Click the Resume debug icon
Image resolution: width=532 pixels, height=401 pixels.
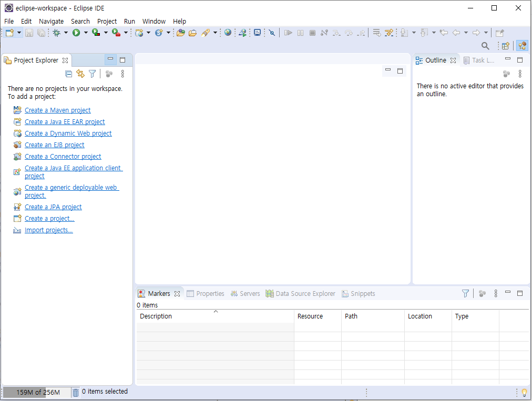tap(288, 33)
